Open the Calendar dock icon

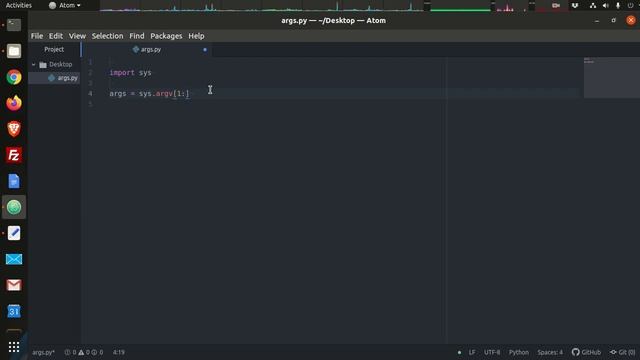(x=14, y=311)
